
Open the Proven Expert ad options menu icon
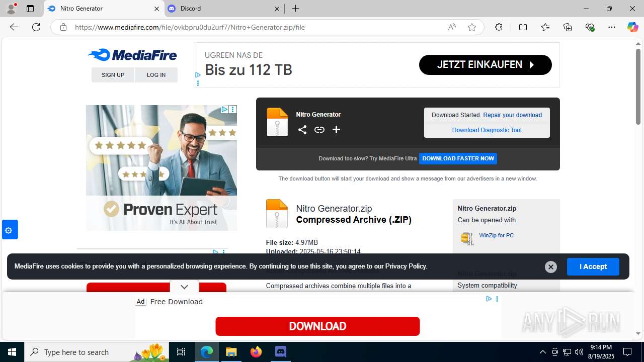(233, 109)
